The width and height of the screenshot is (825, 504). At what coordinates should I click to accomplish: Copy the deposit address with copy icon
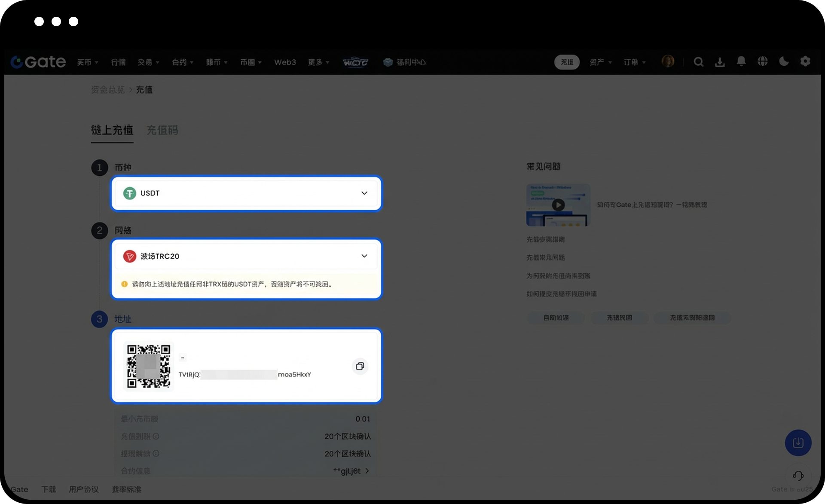coord(360,366)
